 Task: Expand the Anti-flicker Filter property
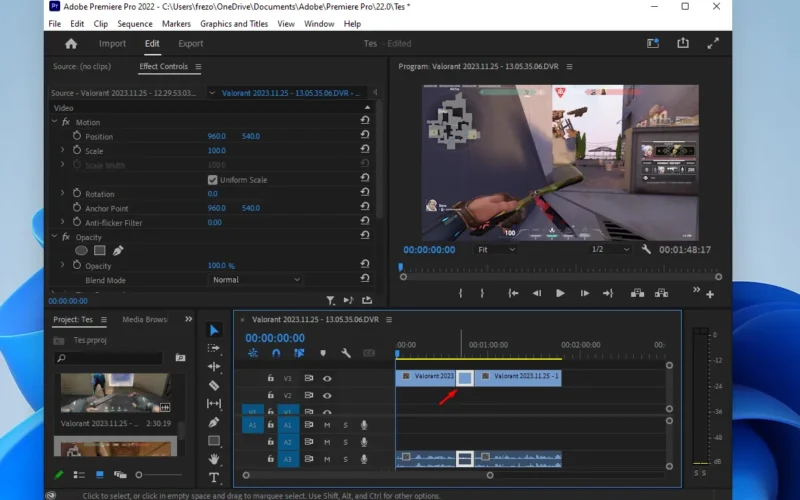[62, 221]
